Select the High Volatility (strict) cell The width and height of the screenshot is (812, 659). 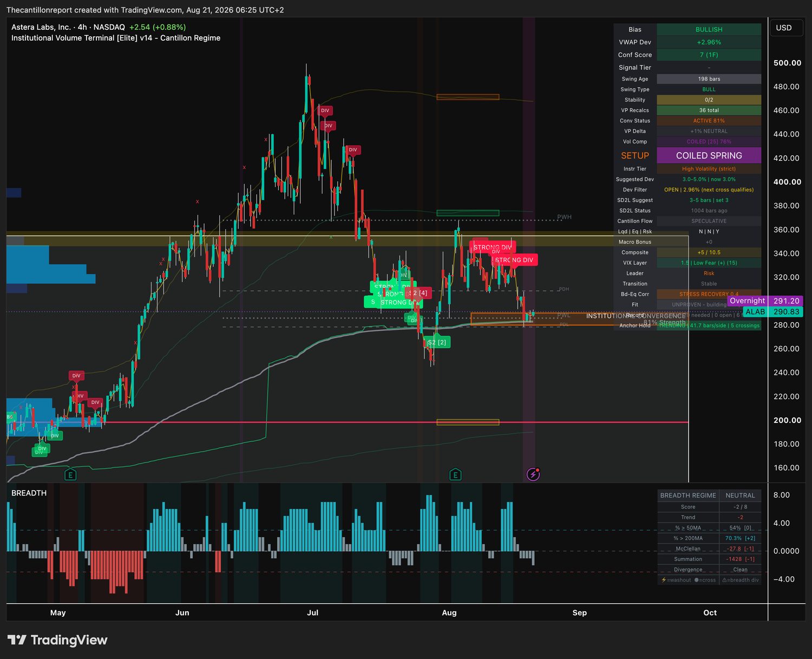(x=709, y=169)
